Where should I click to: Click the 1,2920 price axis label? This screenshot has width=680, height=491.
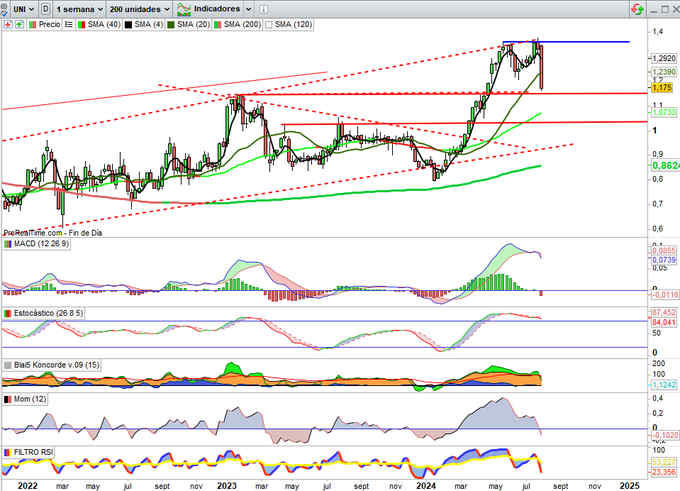(x=664, y=58)
